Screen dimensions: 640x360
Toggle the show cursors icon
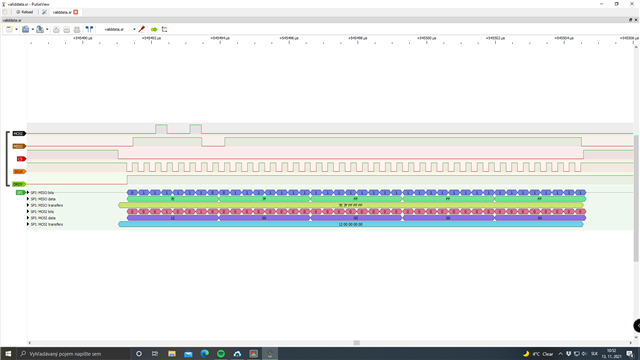(x=89, y=29)
